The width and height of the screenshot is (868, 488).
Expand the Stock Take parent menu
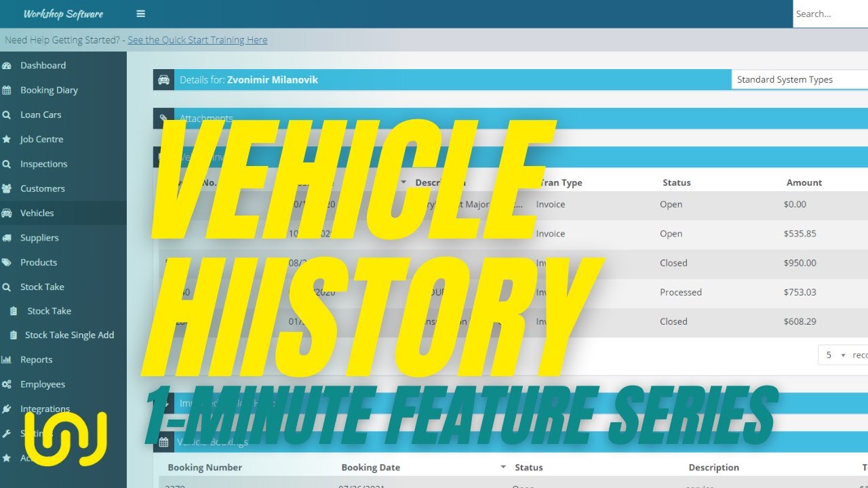[x=42, y=287]
